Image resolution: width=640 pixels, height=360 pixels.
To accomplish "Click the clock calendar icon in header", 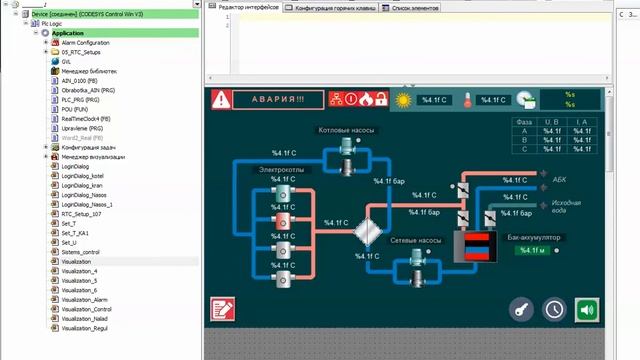I will click(x=526, y=100).
